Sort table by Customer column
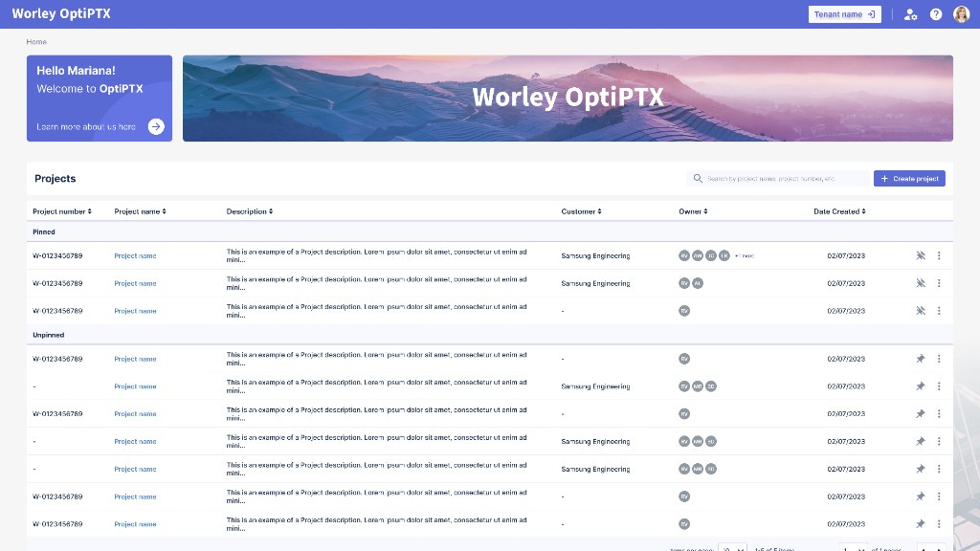 [x=581, y=211]
